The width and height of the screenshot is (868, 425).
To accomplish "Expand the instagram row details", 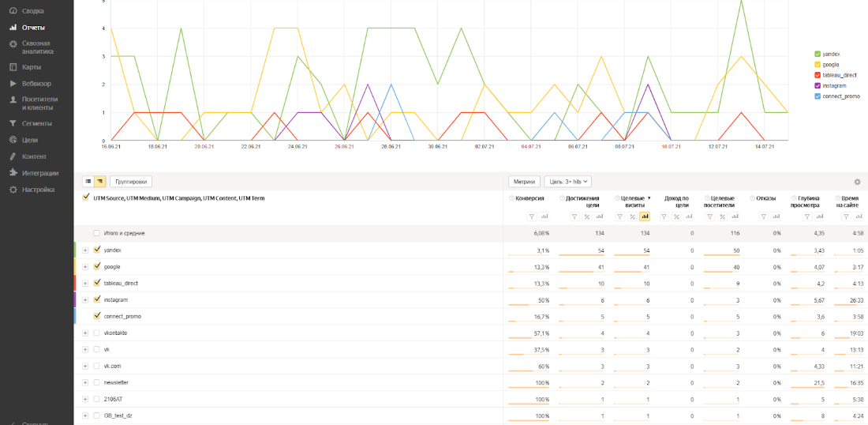I will (85, 300).
